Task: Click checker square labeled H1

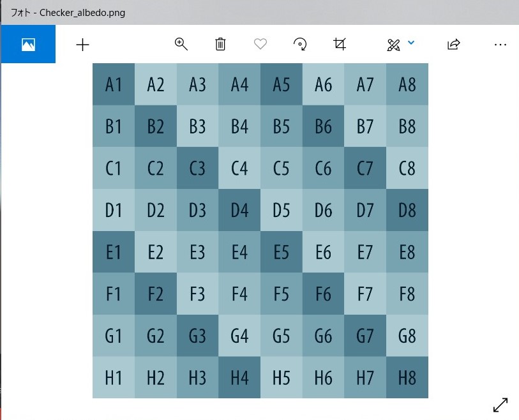Action: [x=114, y=377]
